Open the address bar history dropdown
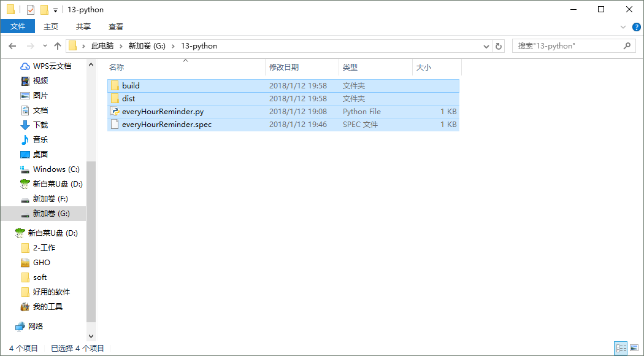 486,47
